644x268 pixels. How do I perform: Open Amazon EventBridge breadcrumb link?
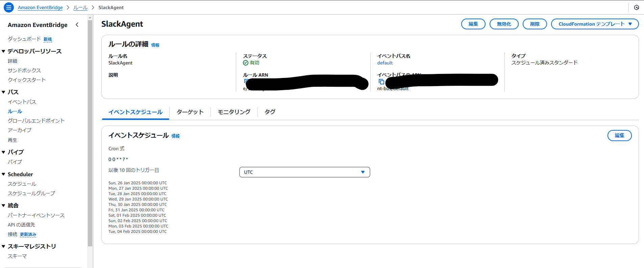pyautogui.click(x=40, y=7)
